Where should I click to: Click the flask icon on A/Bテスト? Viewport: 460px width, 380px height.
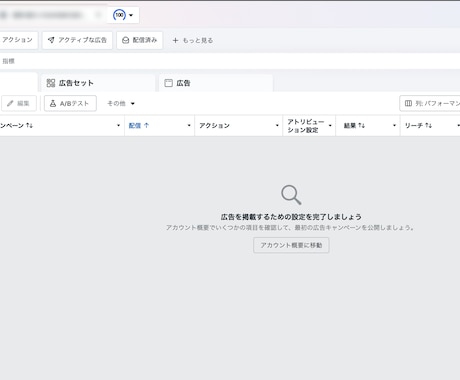point(53,103)
